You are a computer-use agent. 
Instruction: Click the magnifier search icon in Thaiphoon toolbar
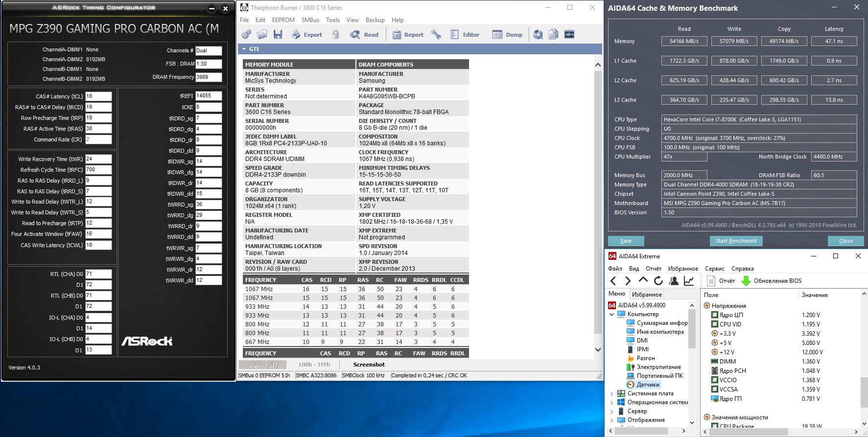click(x=538, y=34)
